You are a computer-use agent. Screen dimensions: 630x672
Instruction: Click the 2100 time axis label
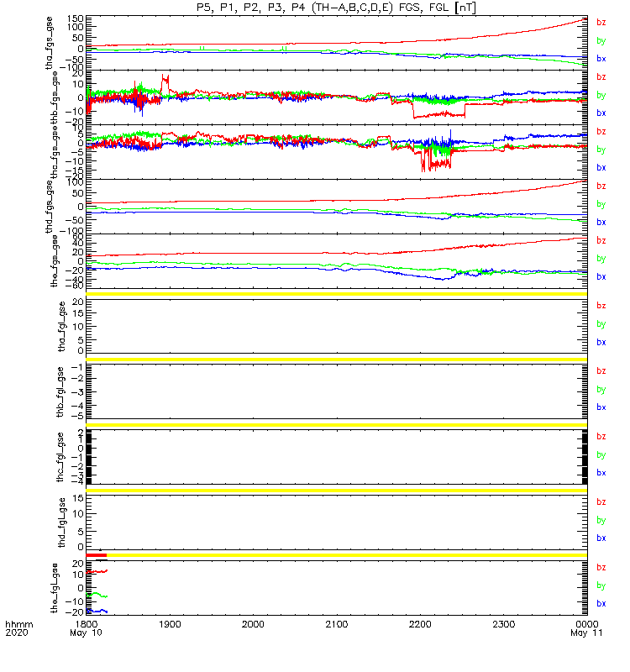tap(337, 624)
